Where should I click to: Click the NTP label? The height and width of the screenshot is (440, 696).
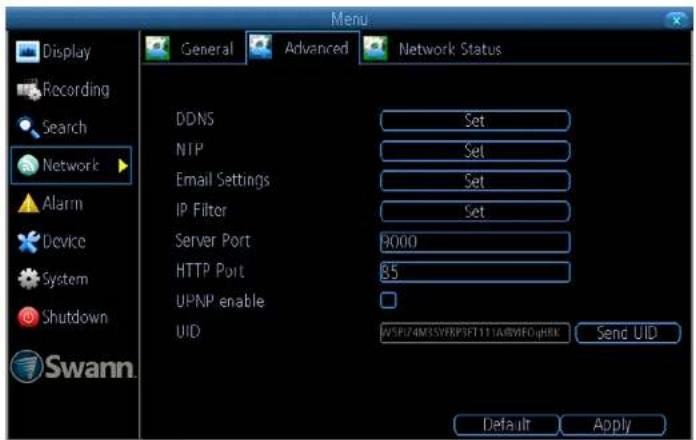(190, 150)
